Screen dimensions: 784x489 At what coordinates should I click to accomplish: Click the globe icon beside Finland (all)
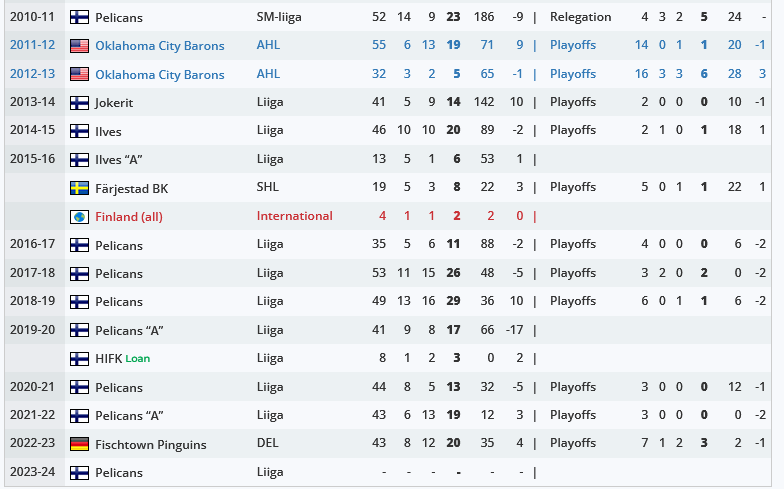coord(79,217)
